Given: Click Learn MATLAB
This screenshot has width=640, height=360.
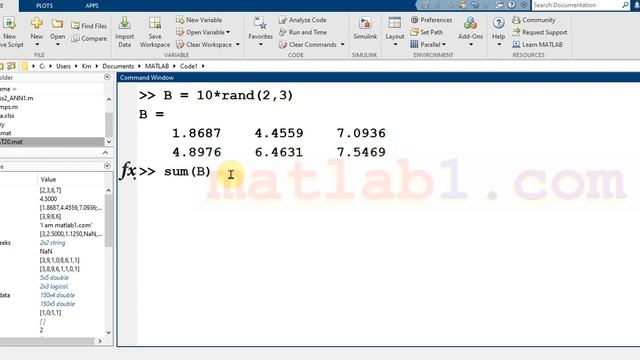Looking at the screenshot, I should [x=537, y=44].
